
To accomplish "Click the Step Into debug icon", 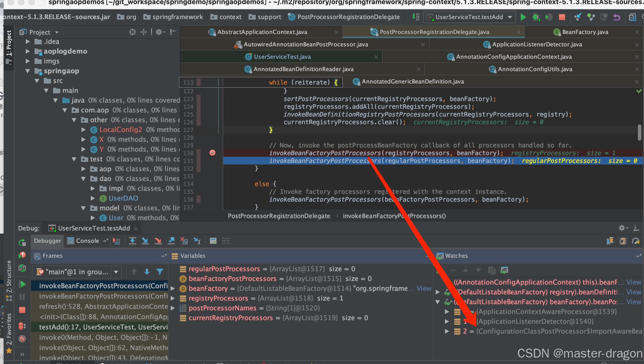I will [x=145, y=241].
